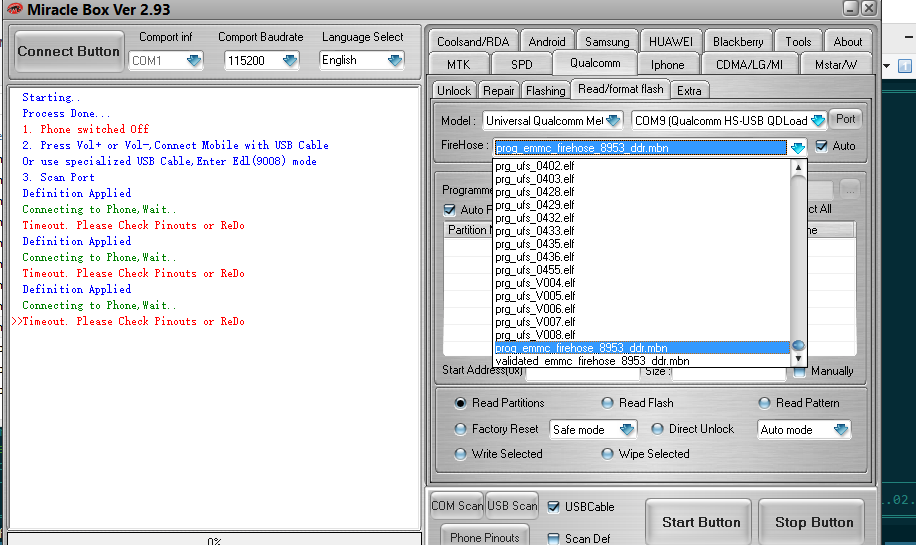916x545 pixels.
Task: Switch to the Flashing sub-tab
Action: (545, 90)
